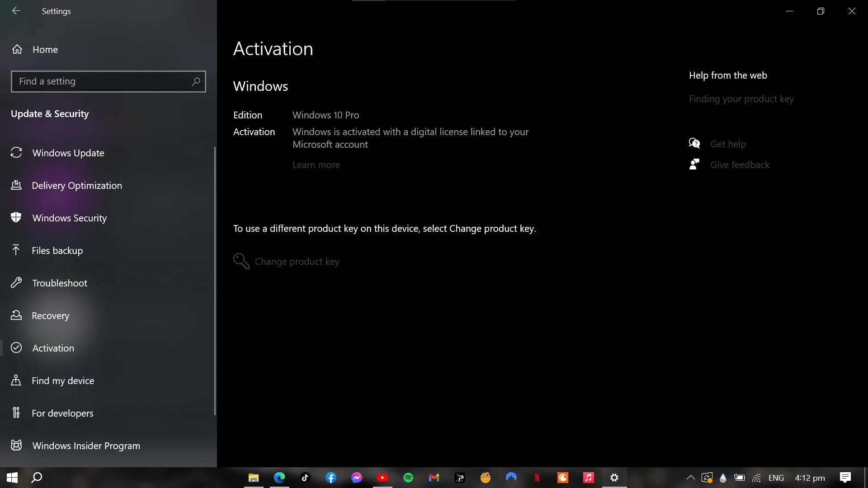Go back with the Settings back arrow

coord(16,11)
